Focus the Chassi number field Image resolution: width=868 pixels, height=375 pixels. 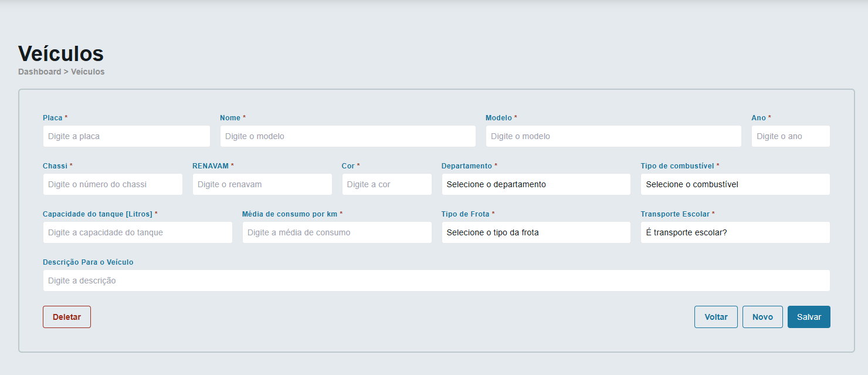point(113,184)
